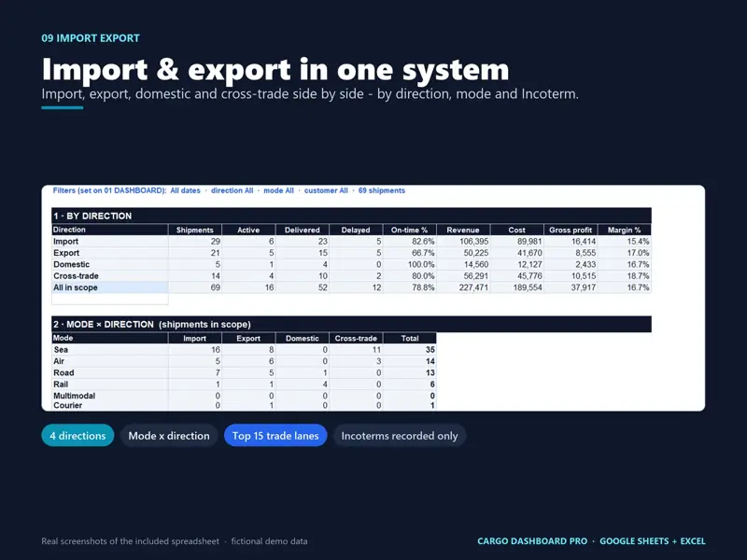
Task: Click total cost cell 189,554
Action: 516,287
